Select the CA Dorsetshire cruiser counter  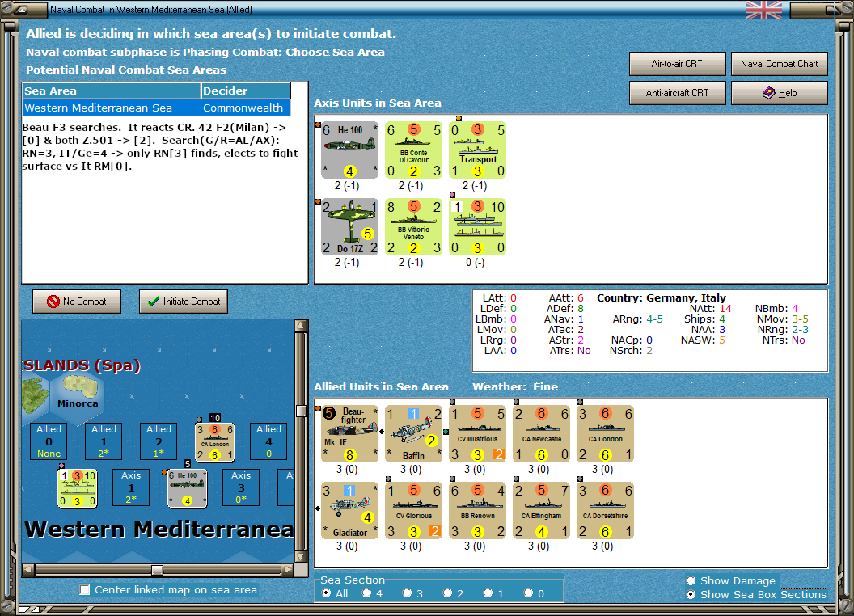tap(605, 510)
